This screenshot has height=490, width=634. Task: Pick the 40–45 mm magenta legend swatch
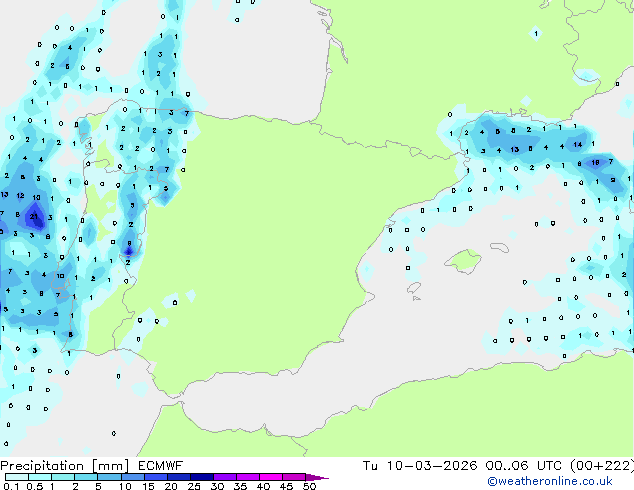[271, 477]
